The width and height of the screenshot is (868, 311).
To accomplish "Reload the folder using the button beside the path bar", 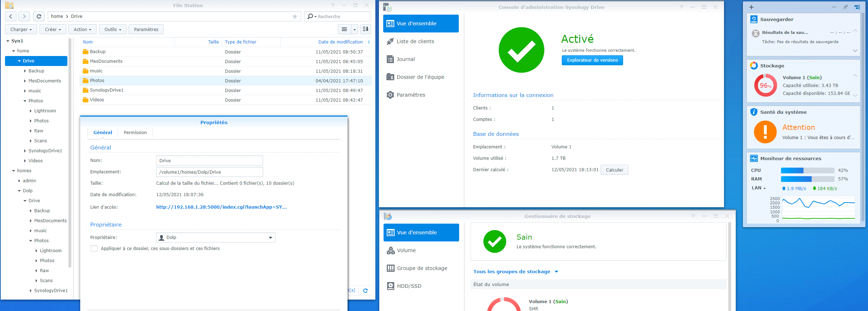I will pos(39,16).
